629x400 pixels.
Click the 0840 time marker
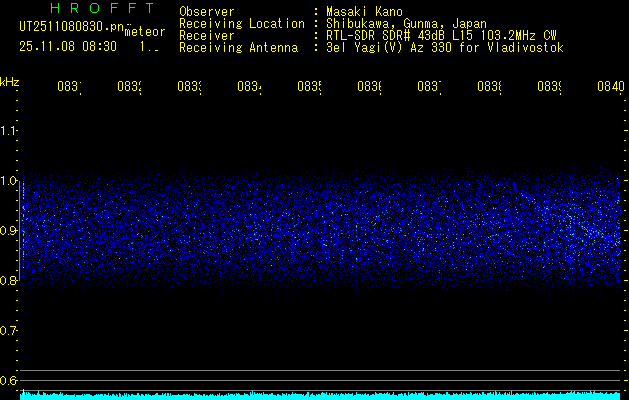(610, 87)
